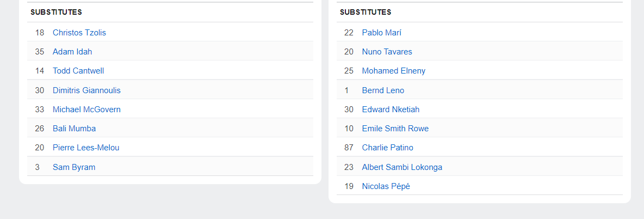Click right team's Substitutes header
644x219 pixels.
(366, 12)
